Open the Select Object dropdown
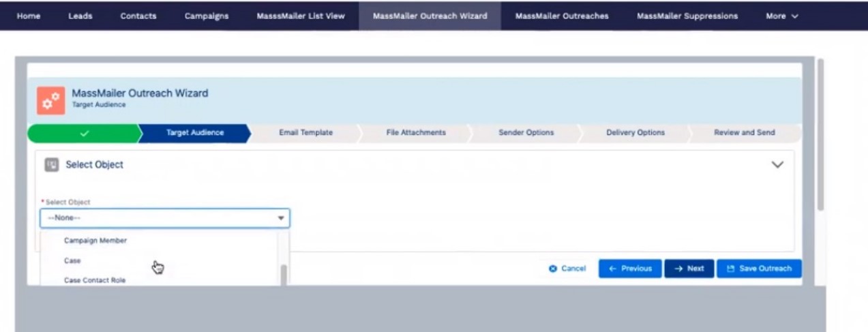Viewport: 868px width, 332px height. (165, 218)
